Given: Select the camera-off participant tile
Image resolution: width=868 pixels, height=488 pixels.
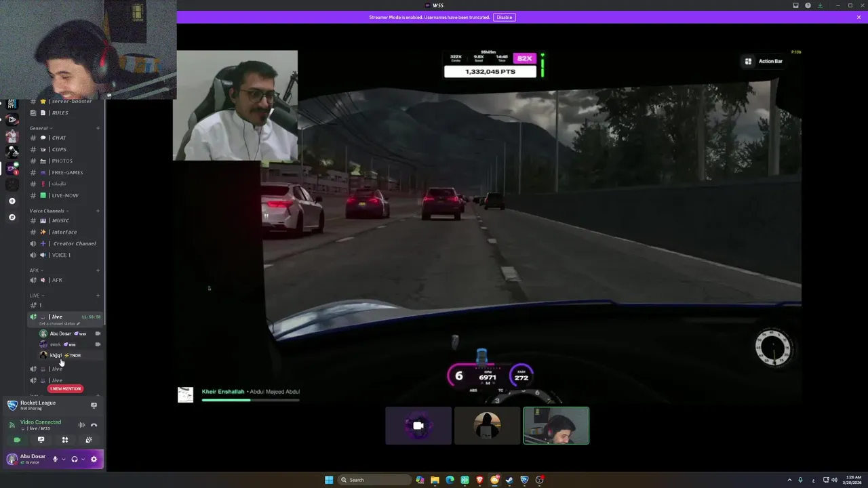Looking at the screenshot, I should pyautogui.click(x=418, y=426).
